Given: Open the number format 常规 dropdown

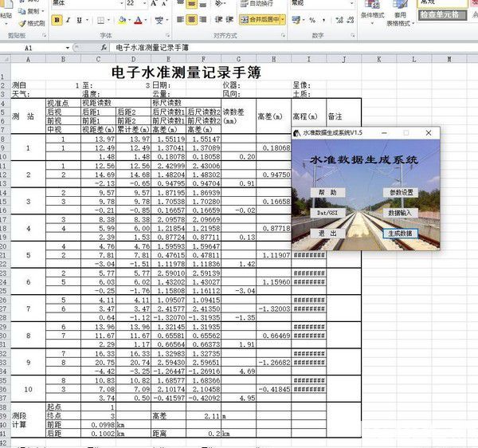Looking at the screenshot, I should click(x=351, y=3).
